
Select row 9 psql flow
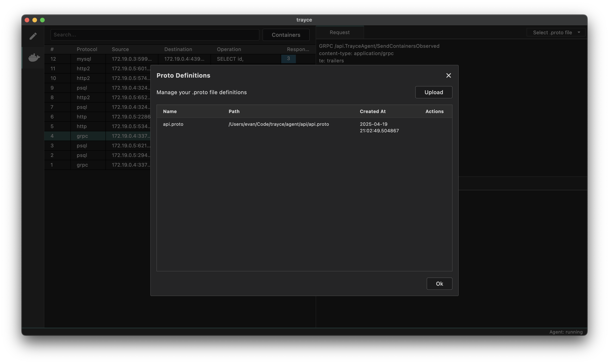(97, 88)
